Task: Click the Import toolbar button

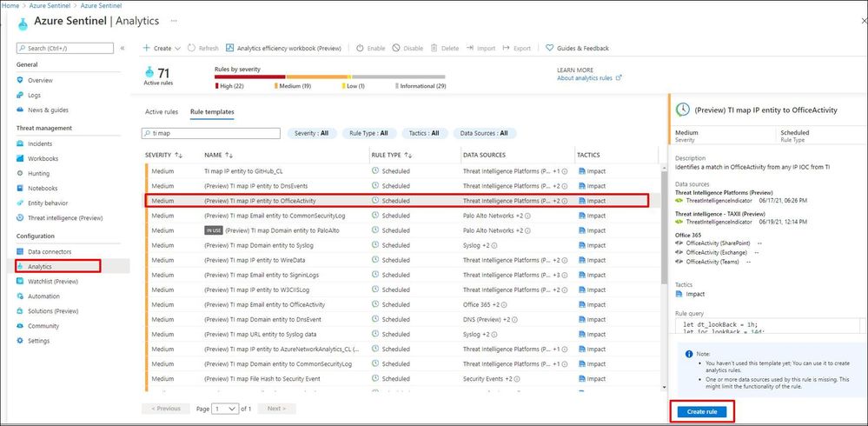Action: [x=481, y=48]
